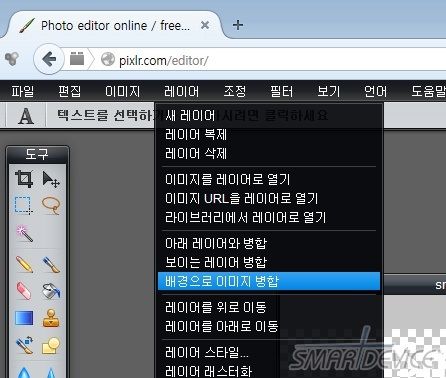The image size is (446, 378).
Task: Choose 레이어 스타일... entry
Action: pyautogui.click(x=269, y=352)
